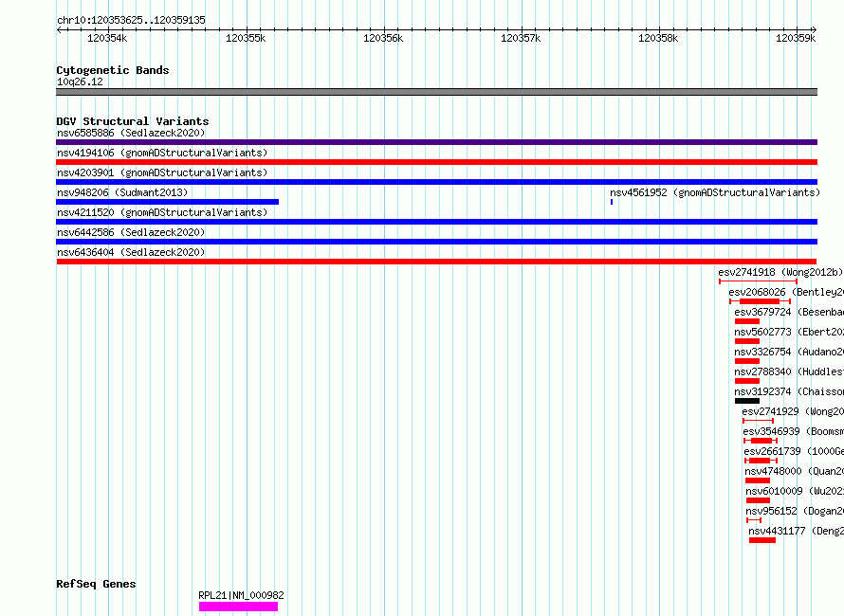Click the esv2661739 red variant glyph
Image resolution: width=844 pixels, height=616 pixels.
tap(761, 461)
